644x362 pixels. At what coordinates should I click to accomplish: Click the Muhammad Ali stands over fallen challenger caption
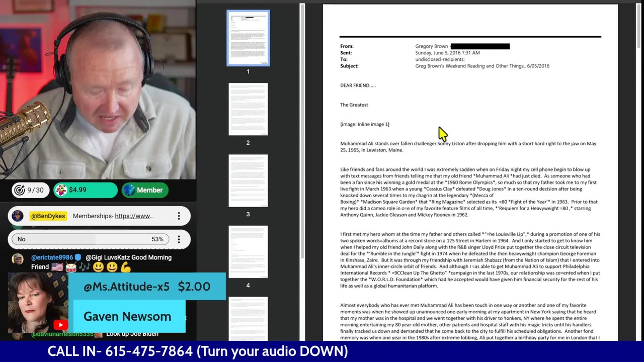(x=468, y=147)
